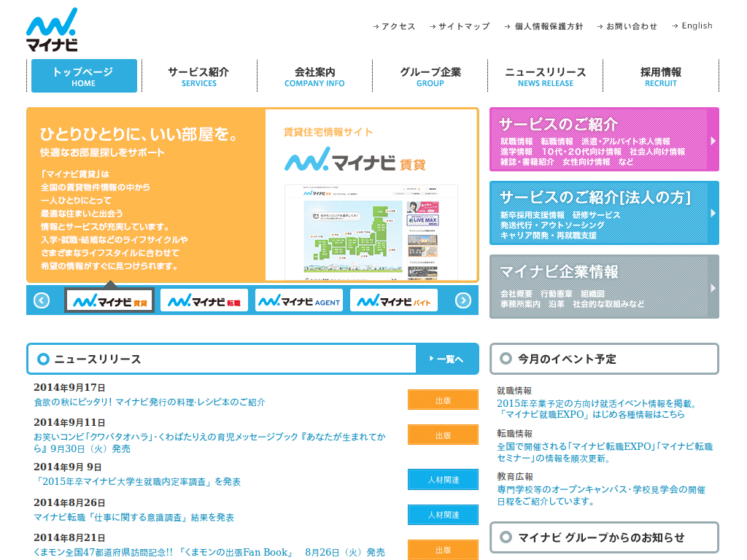This screenshot has height=560, width=747.
Task: Open the トップページ HOME tab
Action: click(84, 76)
